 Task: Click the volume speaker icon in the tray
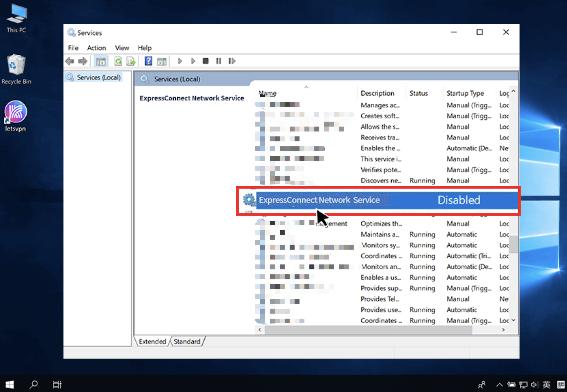pyautogui.click(x=535, y=385)
